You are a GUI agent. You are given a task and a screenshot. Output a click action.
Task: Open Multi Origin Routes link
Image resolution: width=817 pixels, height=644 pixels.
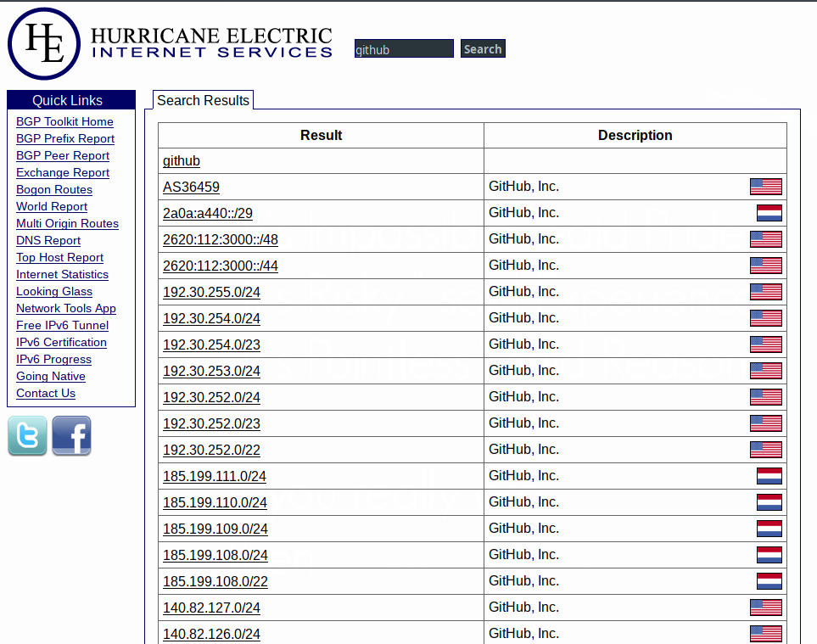(x=67, y=223)
